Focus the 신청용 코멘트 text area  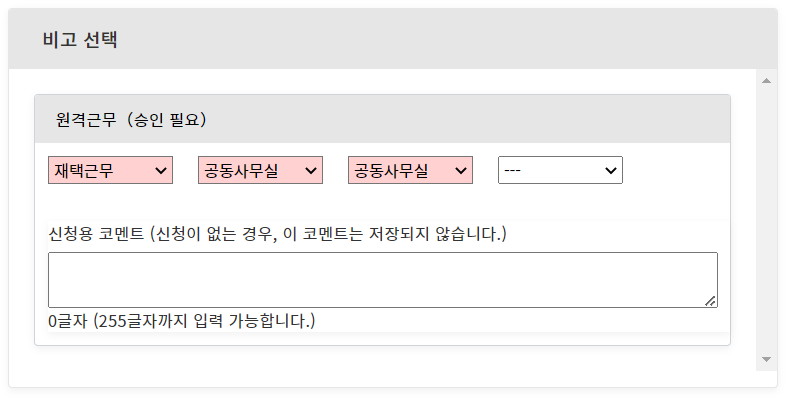click(x=380, y=279)
